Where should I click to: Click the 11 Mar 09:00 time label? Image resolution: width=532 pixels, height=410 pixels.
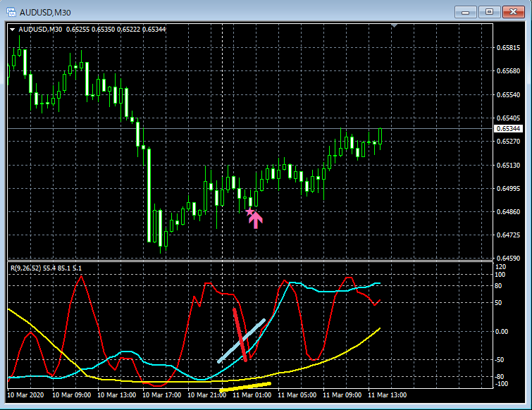[x=342, y=395]
